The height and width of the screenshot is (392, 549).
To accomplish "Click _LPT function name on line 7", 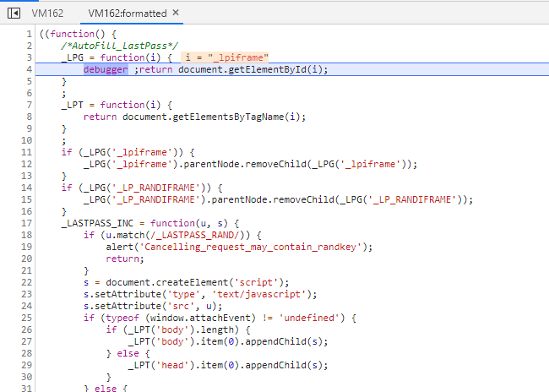I will click(72, 105).
